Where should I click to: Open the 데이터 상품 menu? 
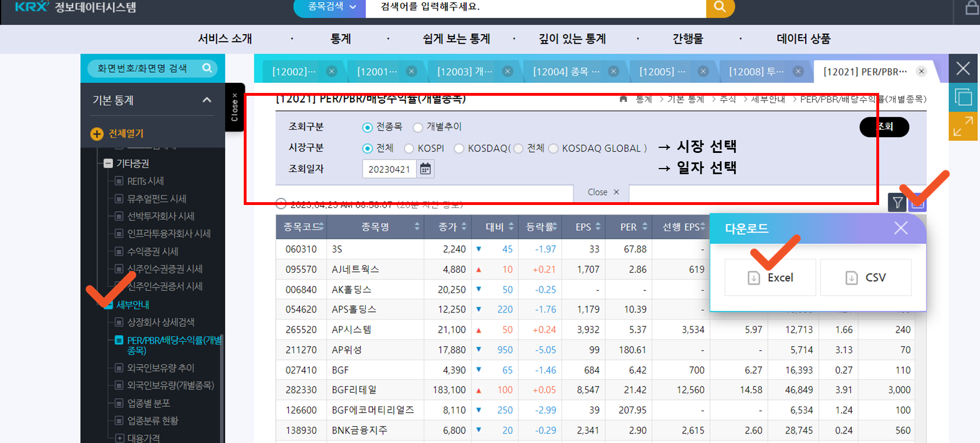(803, 39)
